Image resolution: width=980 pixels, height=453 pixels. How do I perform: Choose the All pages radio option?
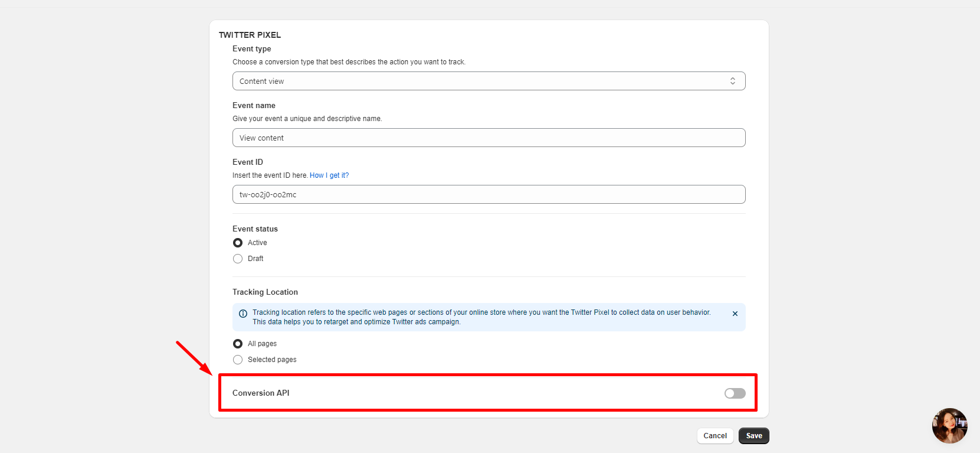click(x=238, y=344)
